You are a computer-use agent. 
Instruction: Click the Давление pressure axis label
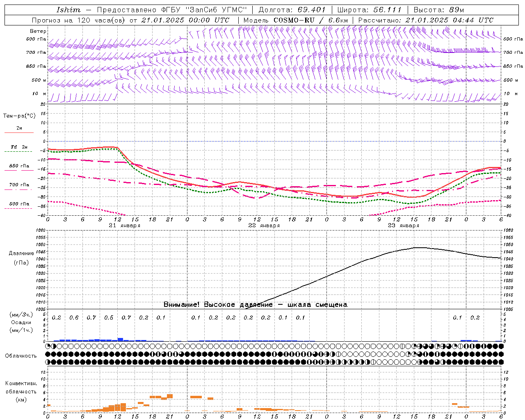[21, 253]
